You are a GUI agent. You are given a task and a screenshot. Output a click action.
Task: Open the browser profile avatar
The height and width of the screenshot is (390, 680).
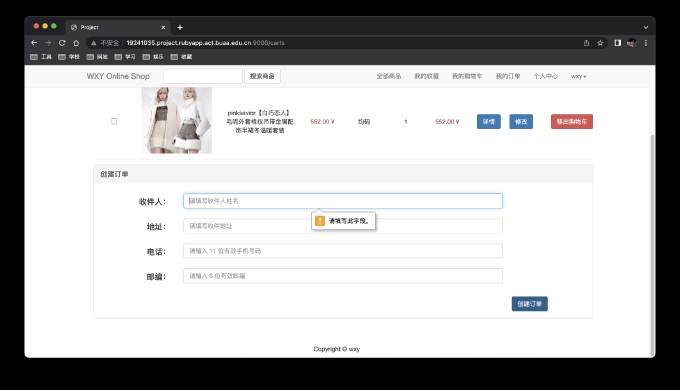tap(632, 43)
